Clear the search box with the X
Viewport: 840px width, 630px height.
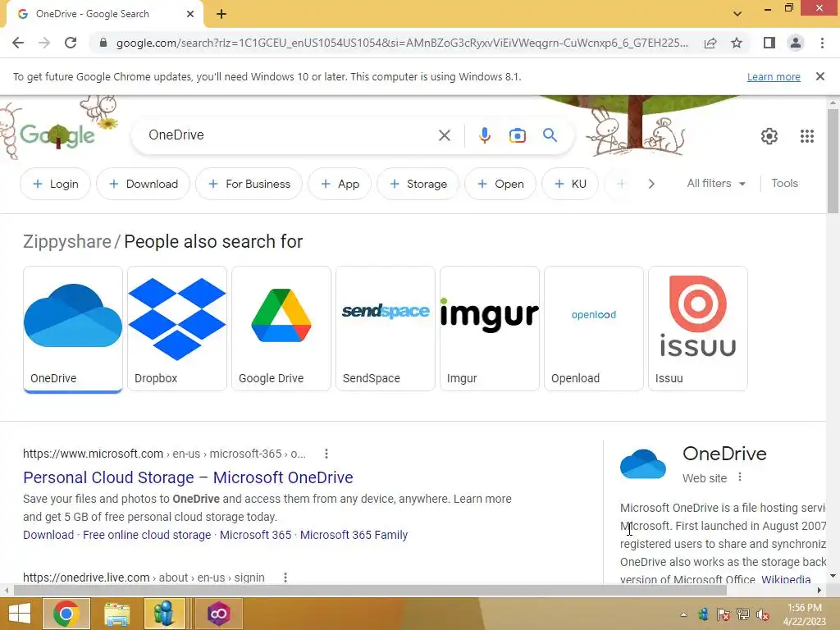(444, 135)
